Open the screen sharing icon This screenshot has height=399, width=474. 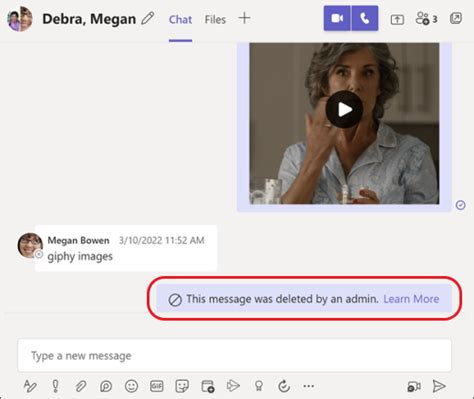click(397, 19)
